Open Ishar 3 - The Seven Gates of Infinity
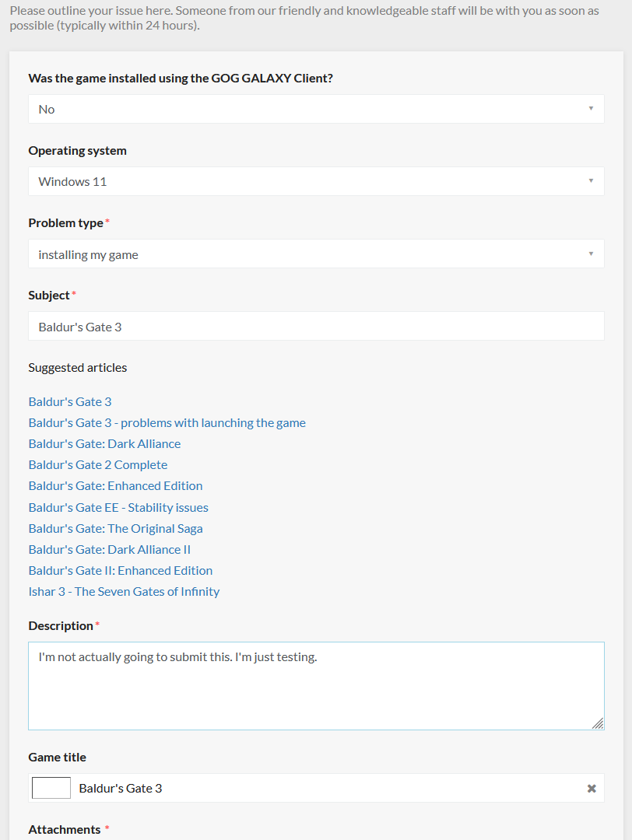Viewport: 632px width, 840px height. pyautogui.click(x=125, y=591)
